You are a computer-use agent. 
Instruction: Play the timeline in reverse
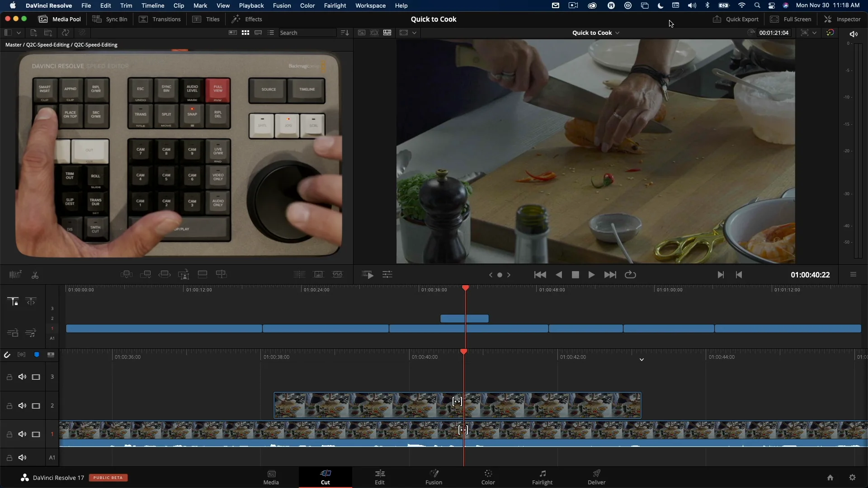559,275
